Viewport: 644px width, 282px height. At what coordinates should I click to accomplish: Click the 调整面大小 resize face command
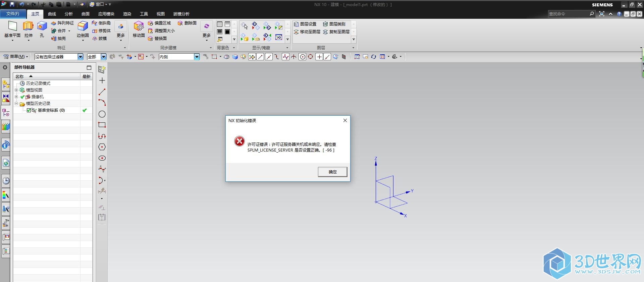161,31
